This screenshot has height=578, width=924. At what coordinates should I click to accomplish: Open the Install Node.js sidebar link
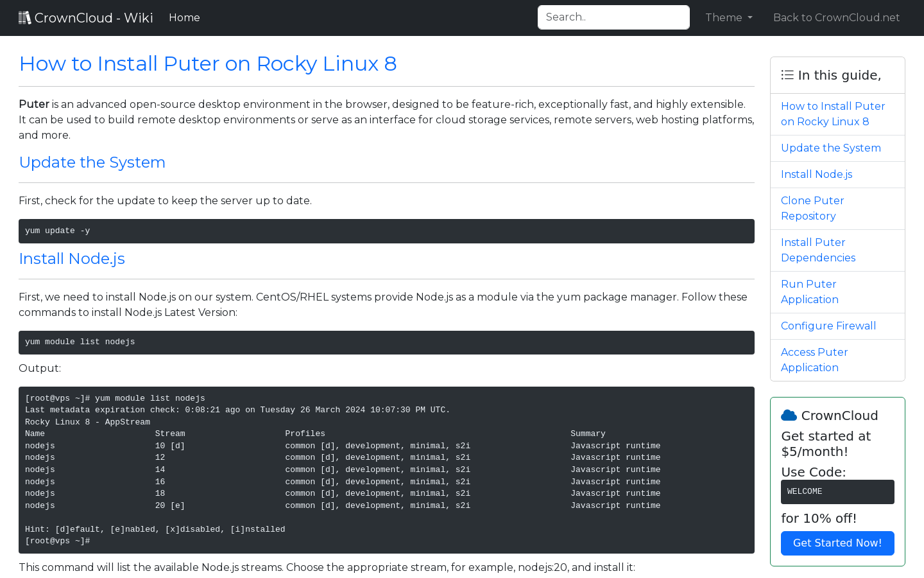(816, 174)
